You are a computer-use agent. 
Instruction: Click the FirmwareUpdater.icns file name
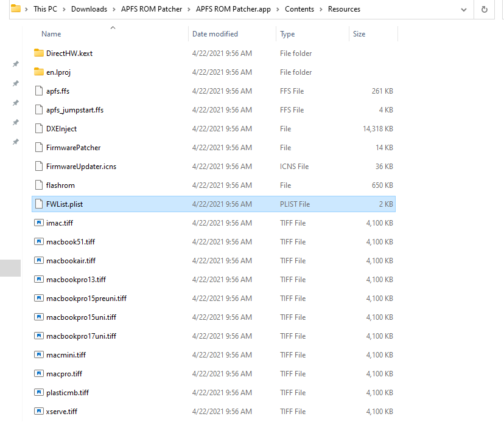coord(82,167)
